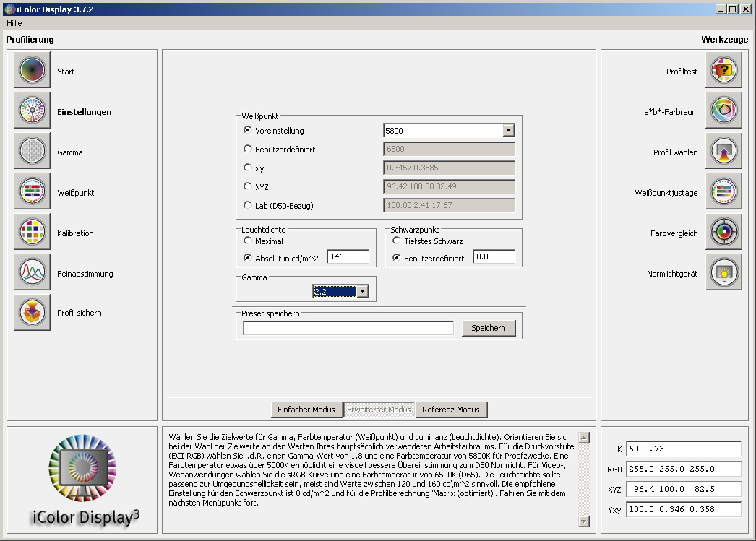
Task: Click the help text scrollbar down arrow
Action: (584, 521)
